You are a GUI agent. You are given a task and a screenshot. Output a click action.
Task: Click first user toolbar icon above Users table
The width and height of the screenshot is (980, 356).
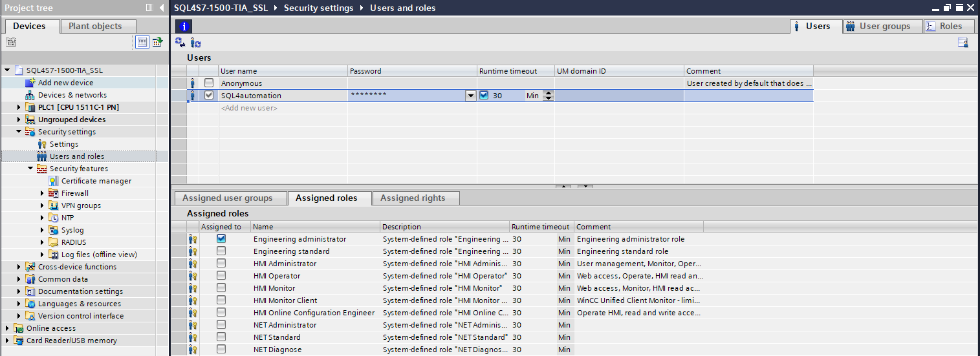pyautogui.click(x=180, y=43)
